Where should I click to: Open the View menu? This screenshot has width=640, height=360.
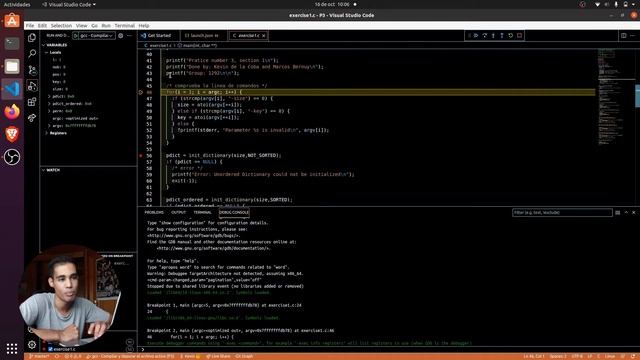tap(82, 25)
